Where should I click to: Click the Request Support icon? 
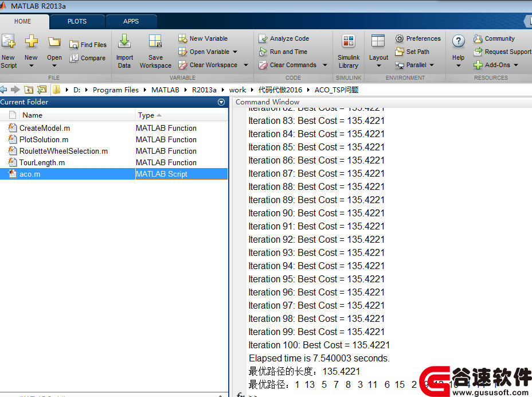(x=478, y=52)
